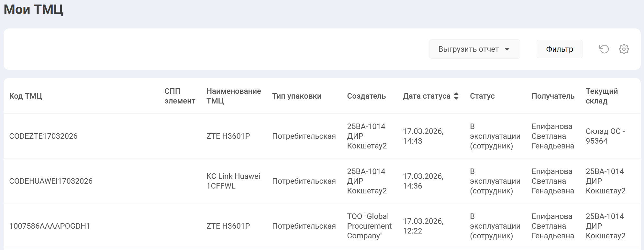Open the 1007586AAAAPOGDH1 item
The width and height of the screenshot is (644, 250).
[x=50, y=226]
